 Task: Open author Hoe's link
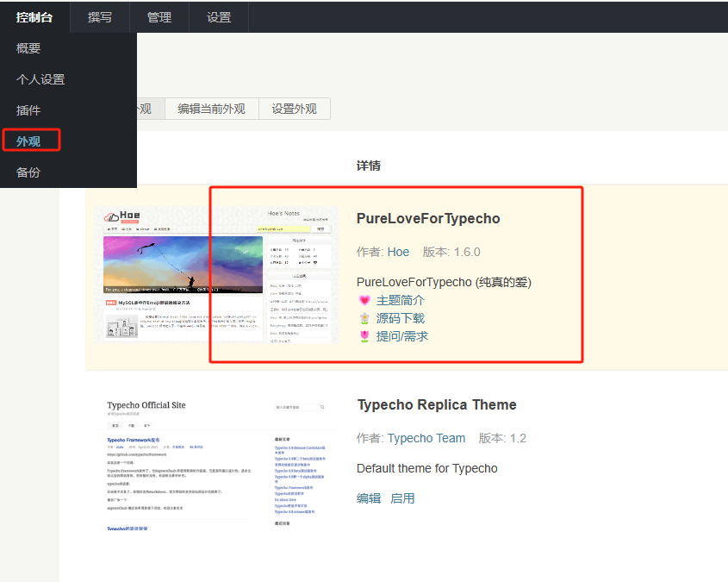[398, 252]
